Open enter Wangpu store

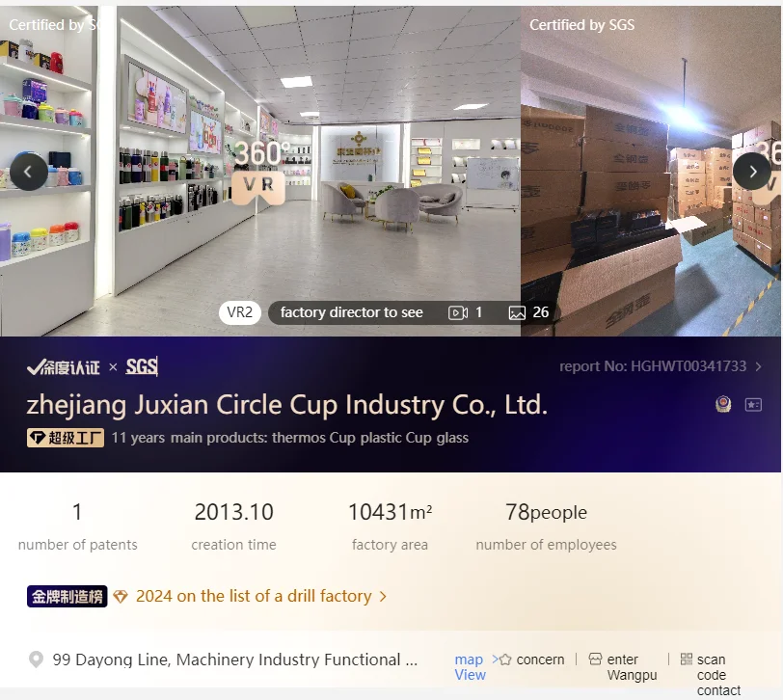(632, 667)
